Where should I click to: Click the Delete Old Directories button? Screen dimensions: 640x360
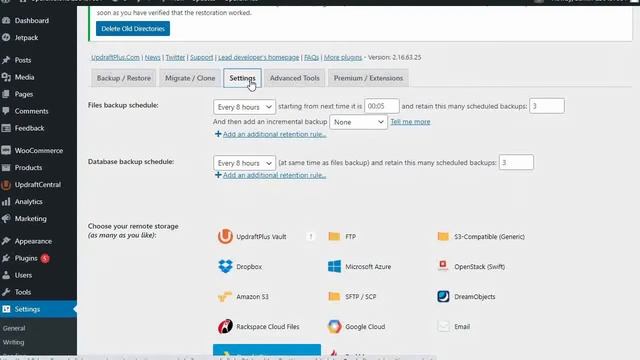pos(133,29)
